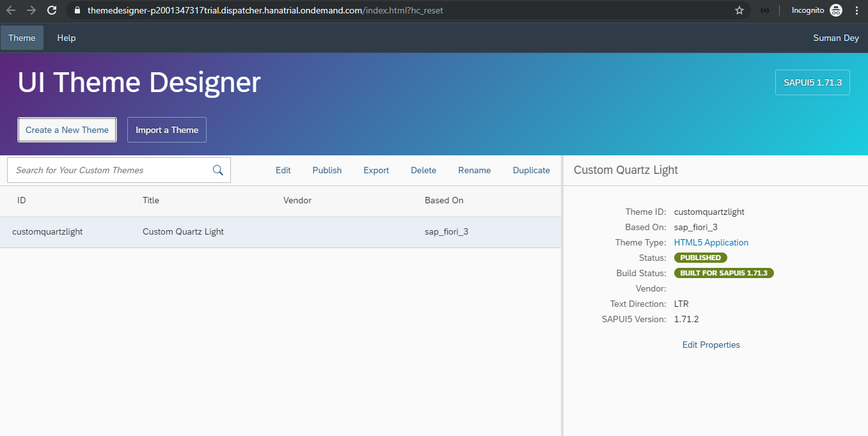
Task: Export the selected theme
Action: (376, 170)
